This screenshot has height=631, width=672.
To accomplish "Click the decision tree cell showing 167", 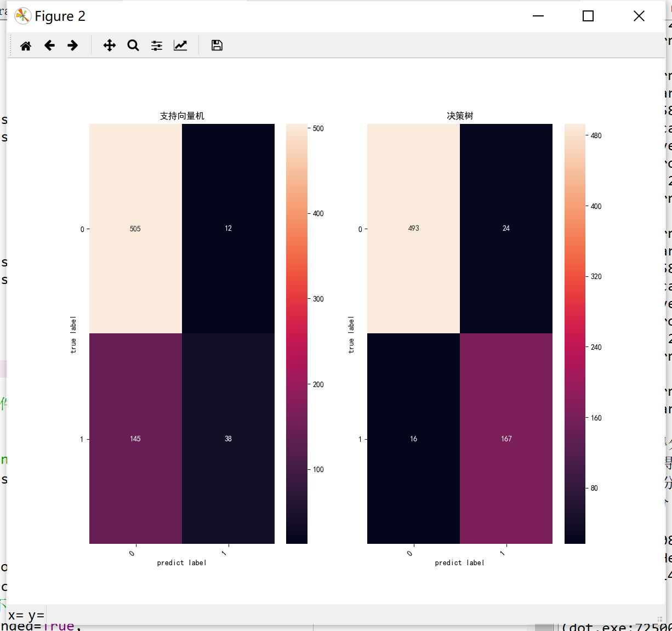I will click(506, 439).
